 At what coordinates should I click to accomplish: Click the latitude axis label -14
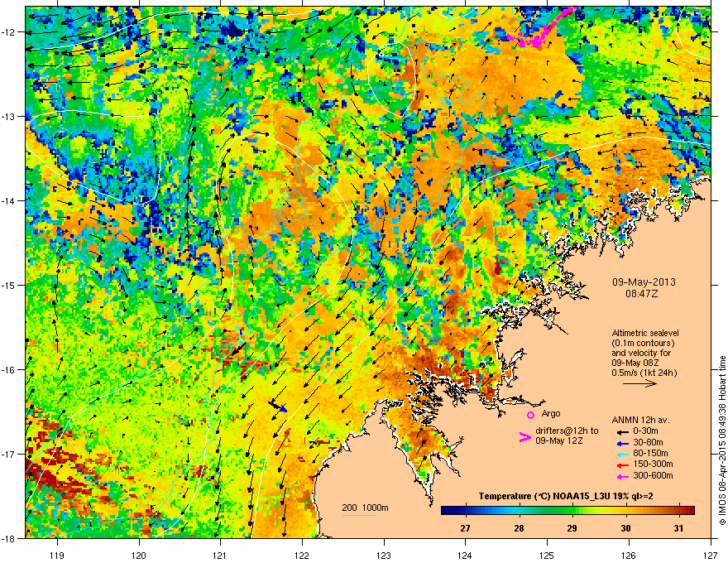[x=8, y=200]
